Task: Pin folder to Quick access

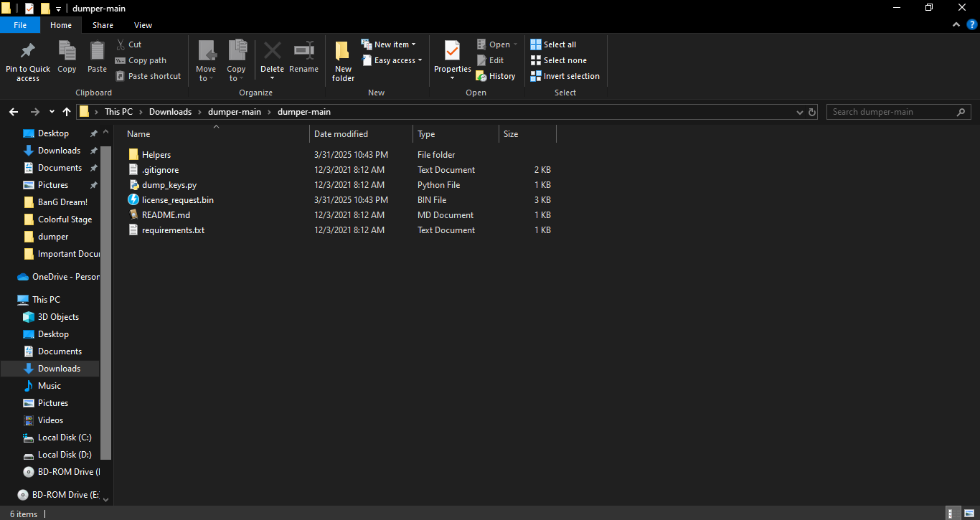Action: pos(28,62)
